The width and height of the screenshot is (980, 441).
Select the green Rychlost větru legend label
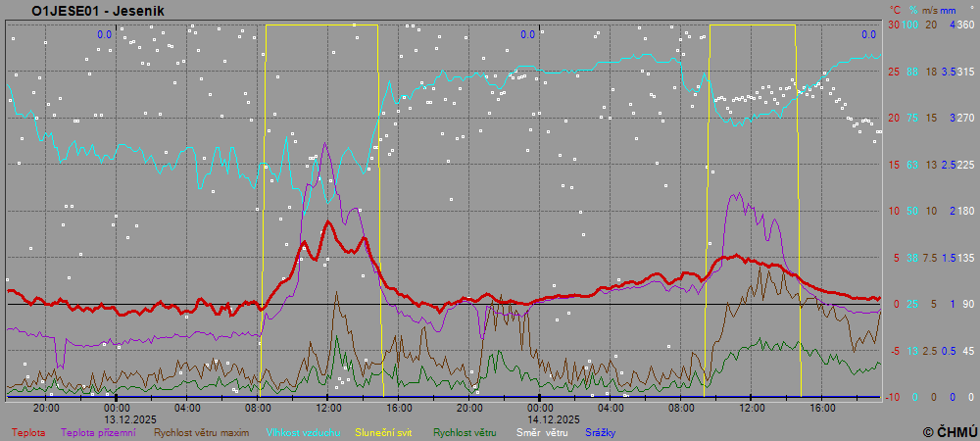(x=465, y=431)
